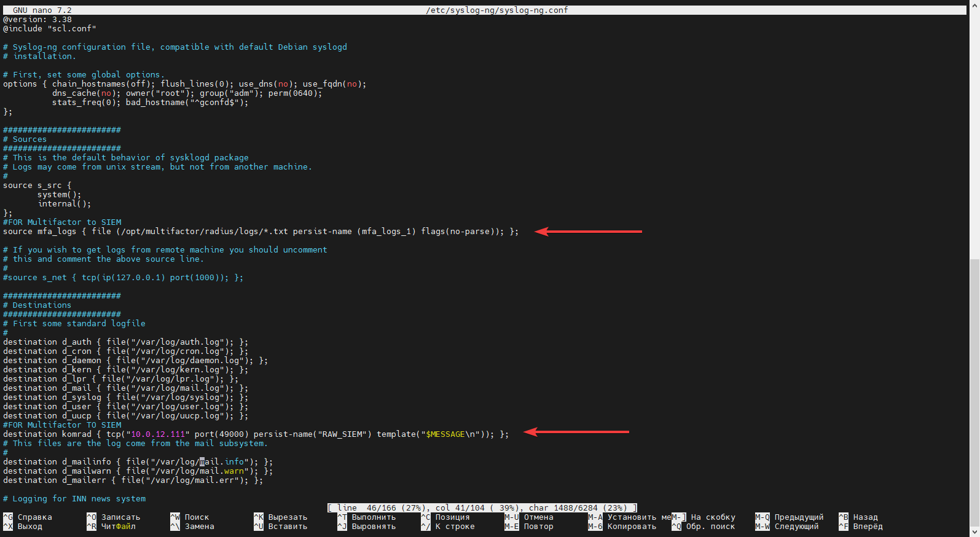Screen dimensions: 980x537
Task: Click the "destination d_daemon" line
Action: tap(136, 361)
